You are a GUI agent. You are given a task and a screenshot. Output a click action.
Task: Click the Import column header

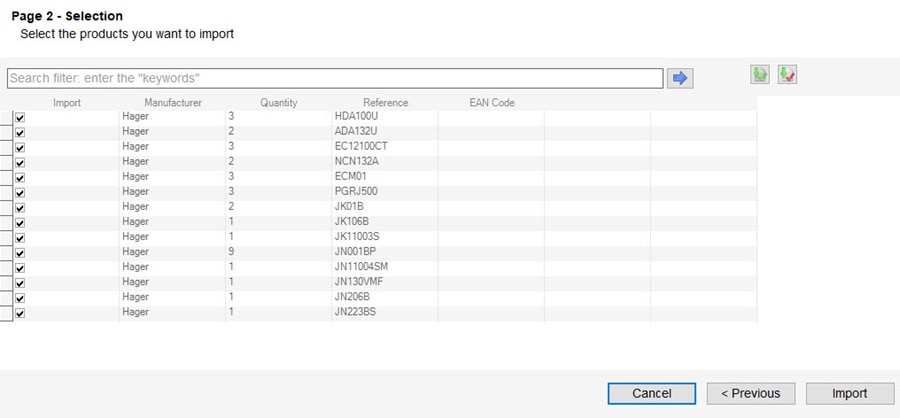67,103
